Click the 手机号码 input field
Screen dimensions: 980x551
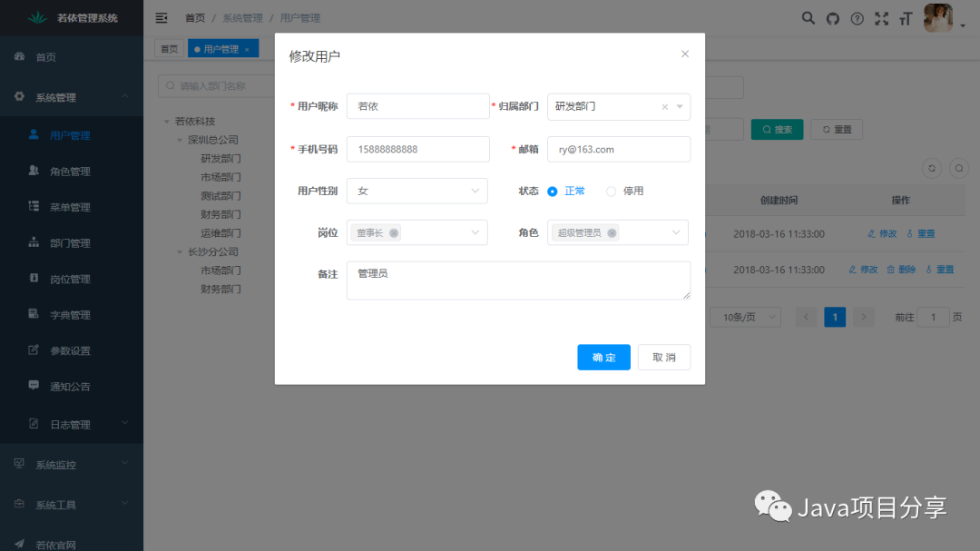coord(417,149)
